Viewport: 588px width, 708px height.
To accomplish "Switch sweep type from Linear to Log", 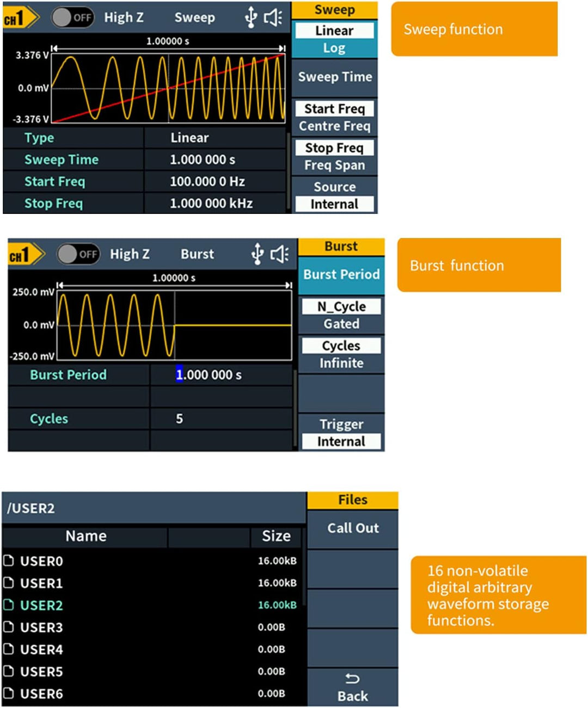I will (334, 47).
